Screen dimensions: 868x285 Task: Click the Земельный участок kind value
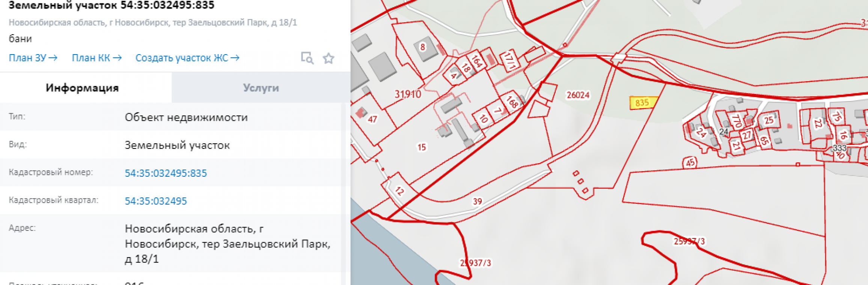pyautogui.click(x=177, y=145)
